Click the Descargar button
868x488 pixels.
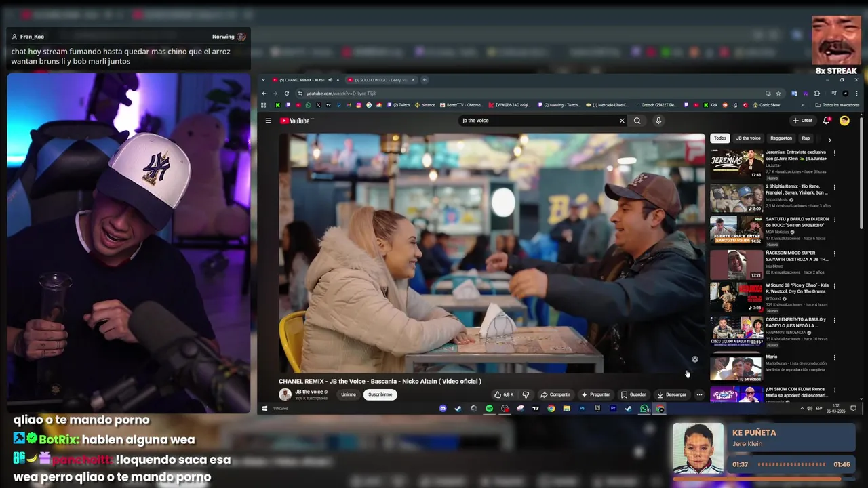click(672, 394)
